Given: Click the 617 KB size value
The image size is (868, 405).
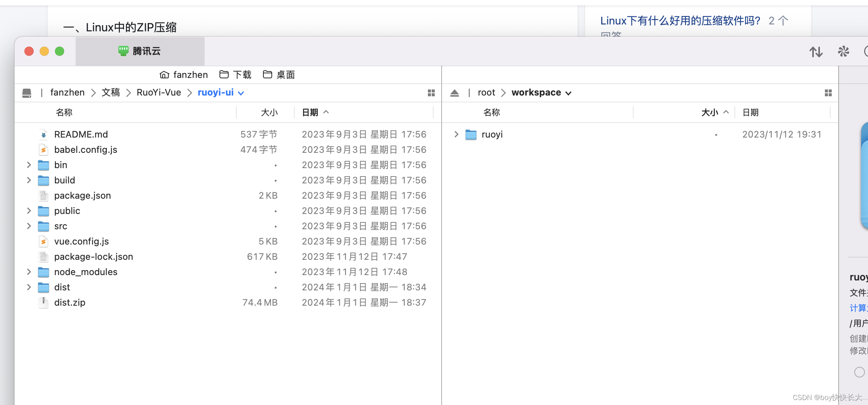Looking at the screenshot, I should tap(262, 257).
